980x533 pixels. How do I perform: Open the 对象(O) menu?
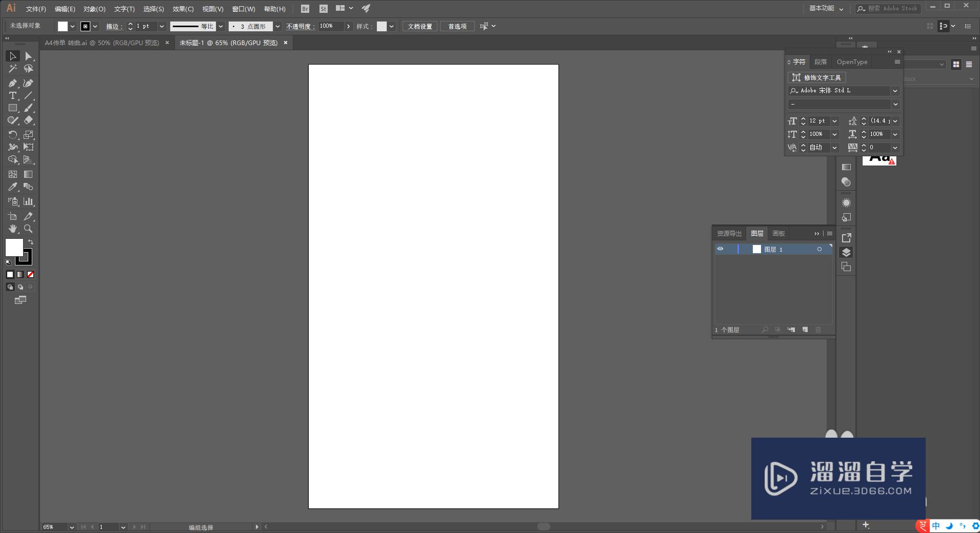tap(94, 9)
